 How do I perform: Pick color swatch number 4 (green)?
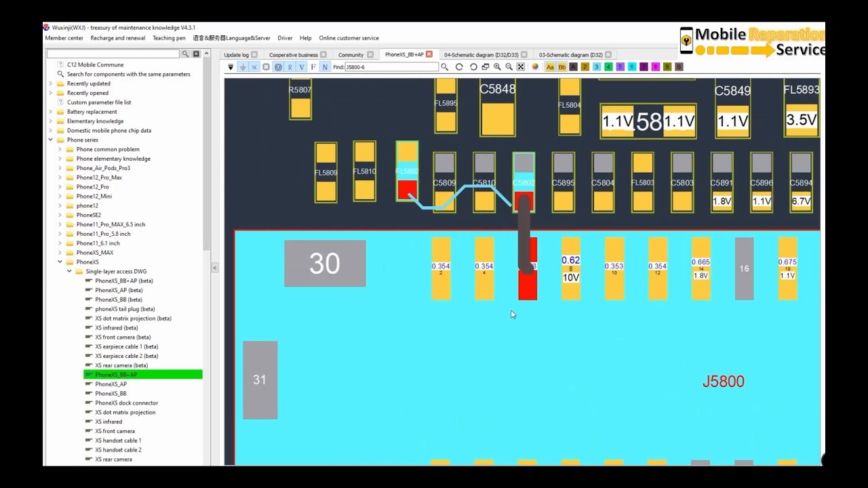pos(609,67)
